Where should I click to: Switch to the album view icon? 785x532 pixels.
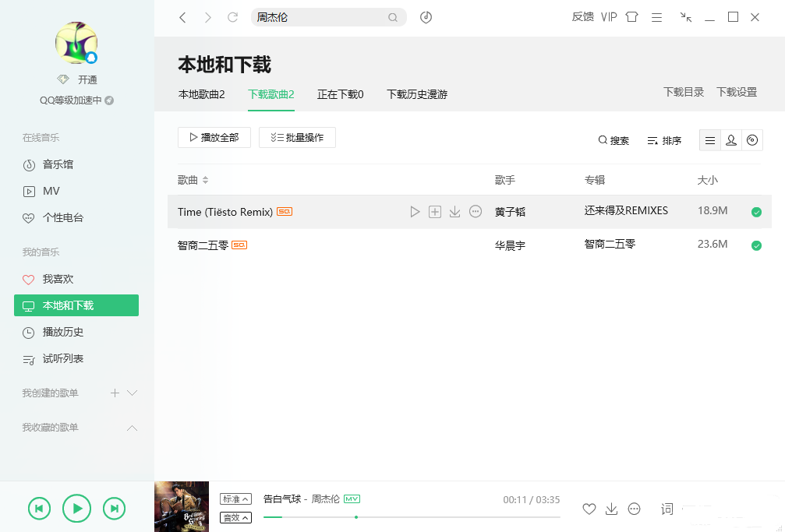pos(752,140)
